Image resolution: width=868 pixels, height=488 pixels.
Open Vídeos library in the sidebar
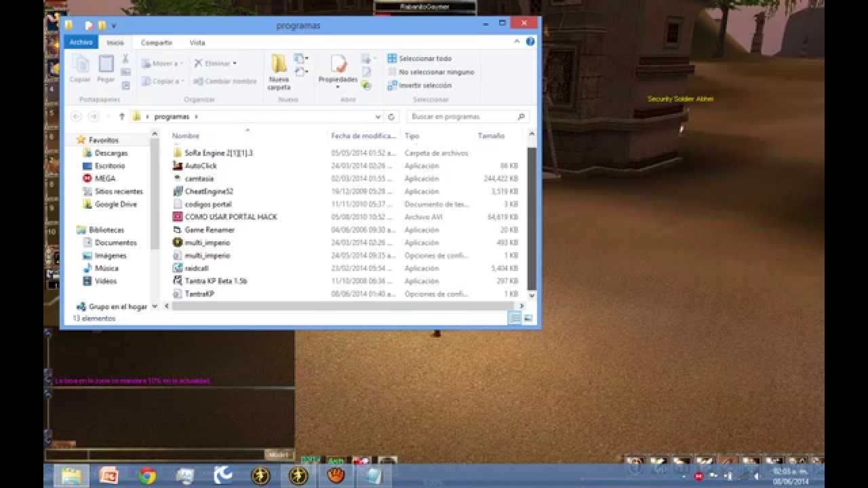tap(105, 281)
